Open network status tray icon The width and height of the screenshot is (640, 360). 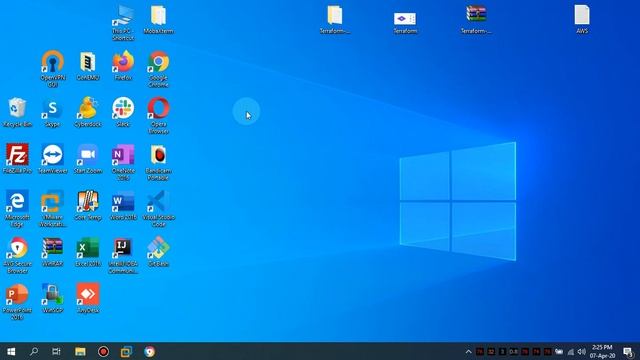[x=571, y=351]
